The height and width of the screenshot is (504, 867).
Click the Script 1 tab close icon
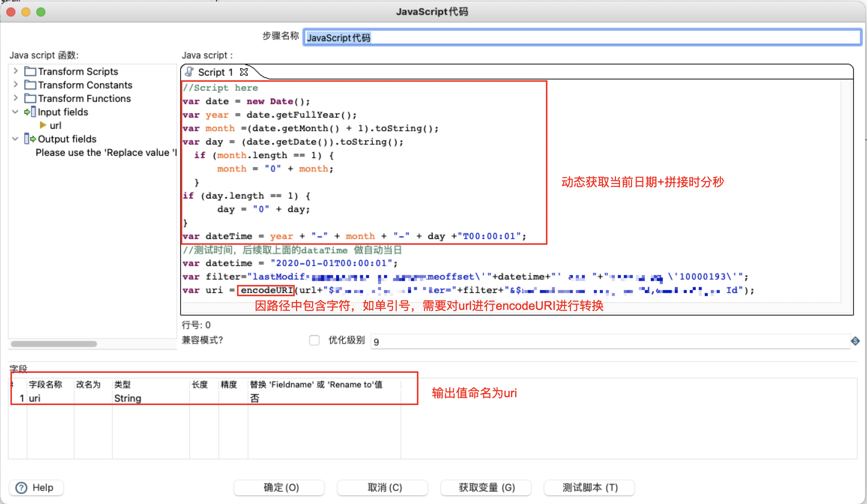244,72
